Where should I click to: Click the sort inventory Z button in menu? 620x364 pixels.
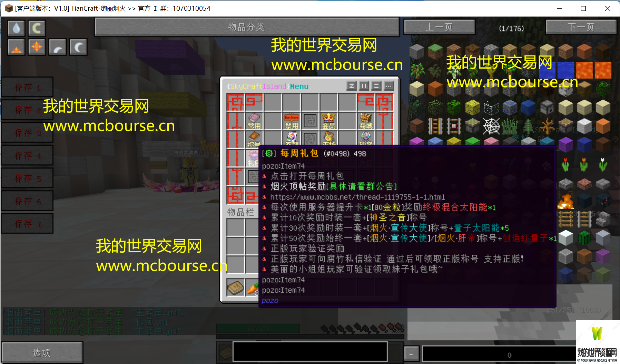tap(352, 86)
